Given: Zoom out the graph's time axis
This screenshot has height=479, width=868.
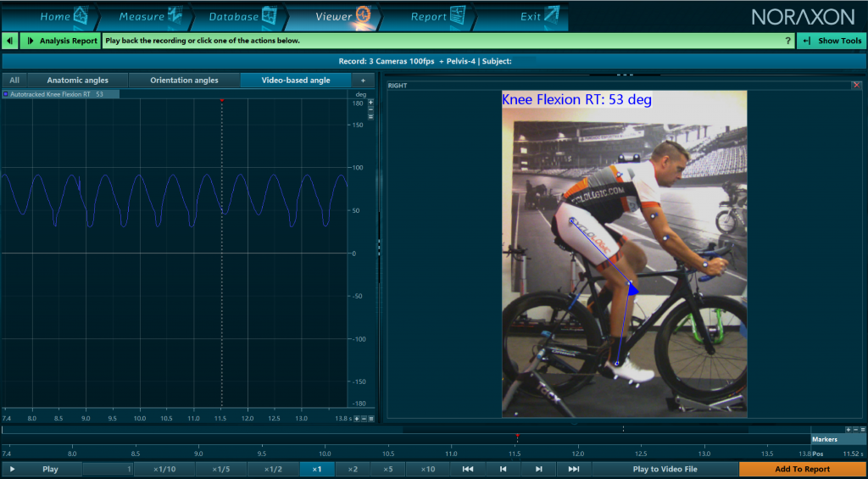Looking at the screenshot, I should (364, 419).
